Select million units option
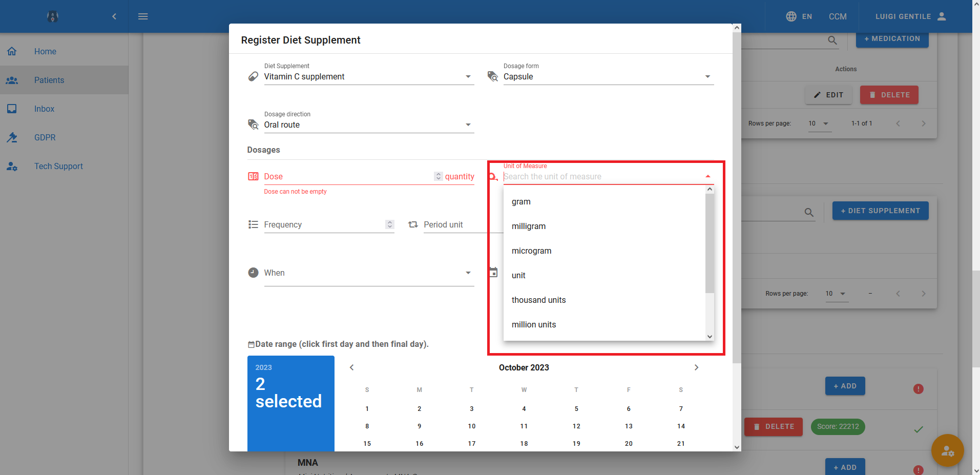This screenshot has height=475, width=980. (x=604, y=325)
